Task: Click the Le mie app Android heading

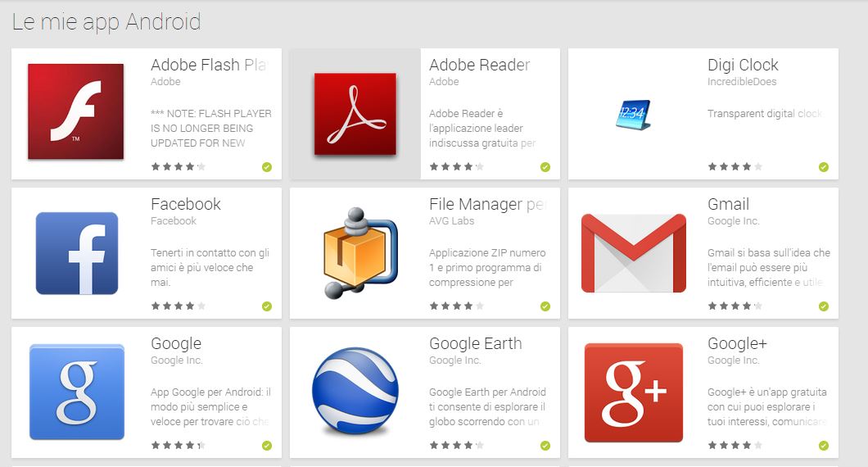Action: tap(106, 22)
